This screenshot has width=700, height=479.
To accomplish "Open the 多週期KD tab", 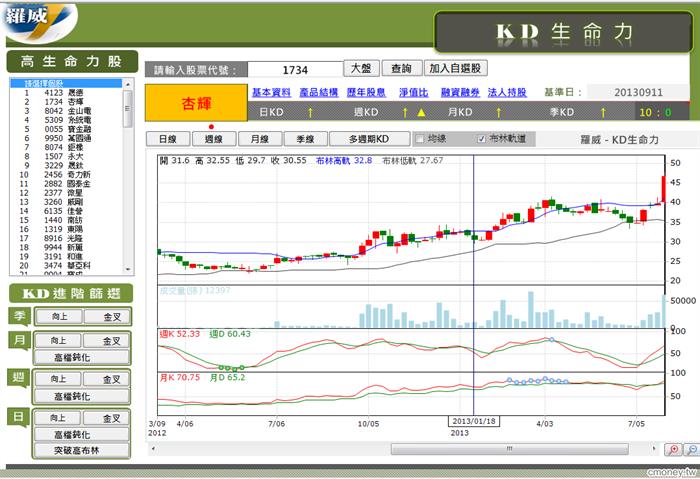I will point(369,139).
